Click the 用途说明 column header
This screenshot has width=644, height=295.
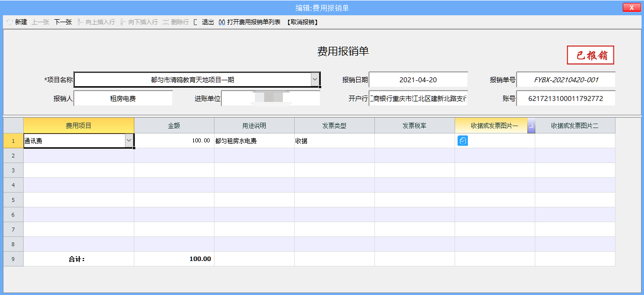[254, 126]
